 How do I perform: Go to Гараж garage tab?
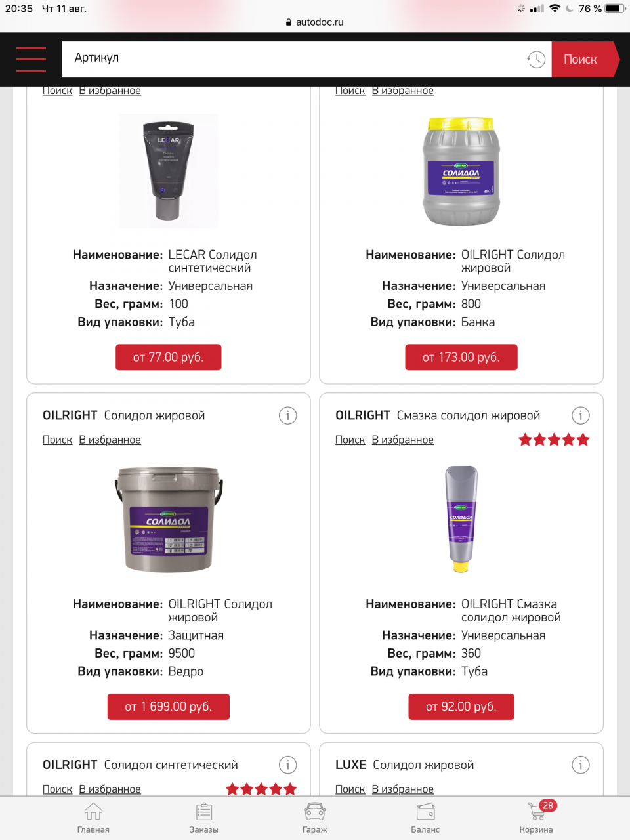(315, 818)
